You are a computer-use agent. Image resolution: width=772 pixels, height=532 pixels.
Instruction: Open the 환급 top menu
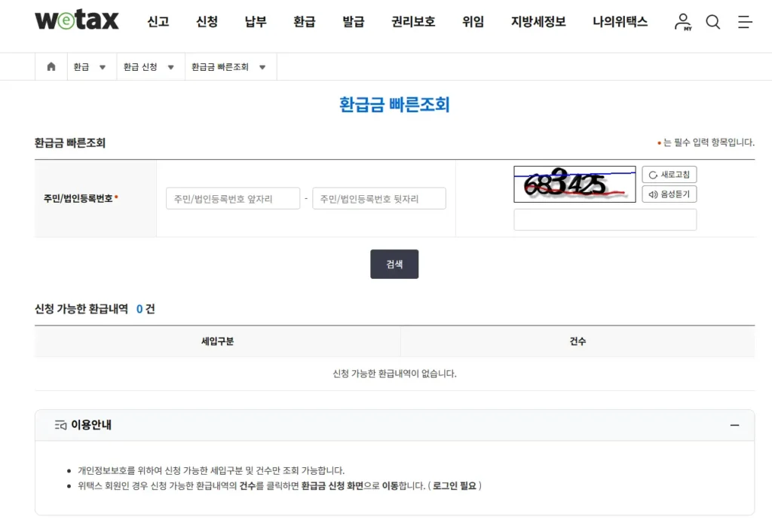click(x=305, y=22)
